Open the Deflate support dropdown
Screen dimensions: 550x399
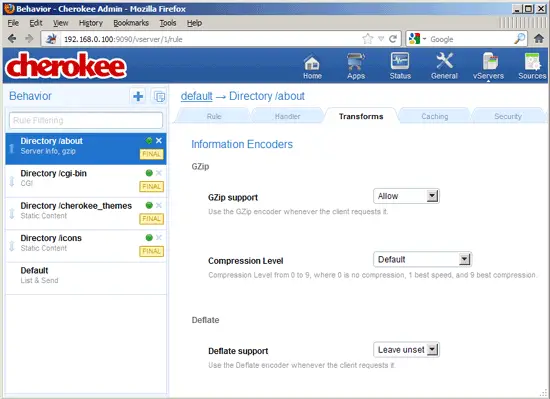click(x=406, y=350)
